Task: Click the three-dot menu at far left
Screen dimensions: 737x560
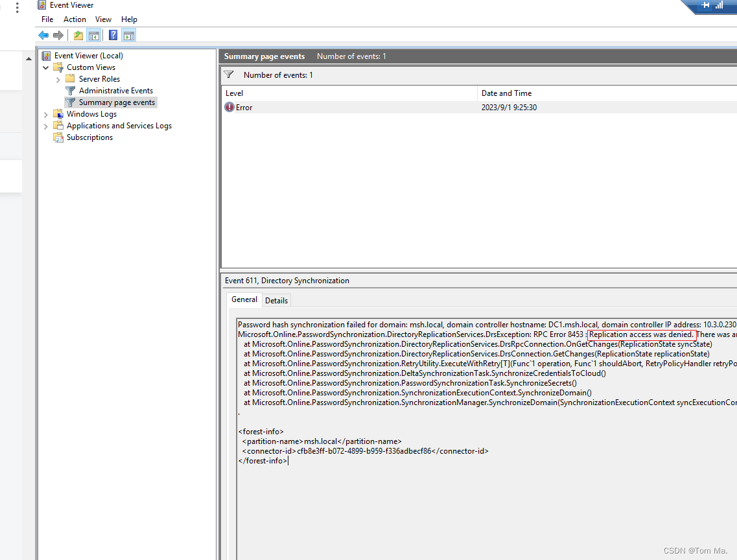Action: [18, 8]
